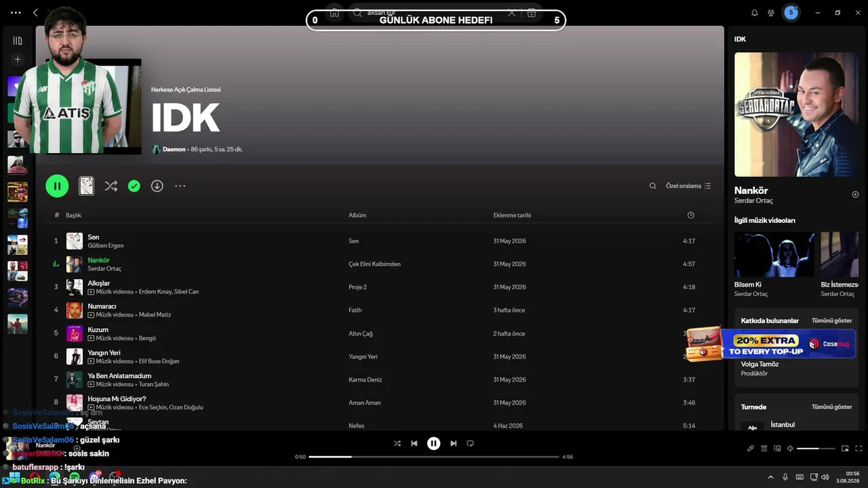Screen dimensions: 868x488
Task: Select the track Ya Ben Anlatamadım
Action: (119, 375)
